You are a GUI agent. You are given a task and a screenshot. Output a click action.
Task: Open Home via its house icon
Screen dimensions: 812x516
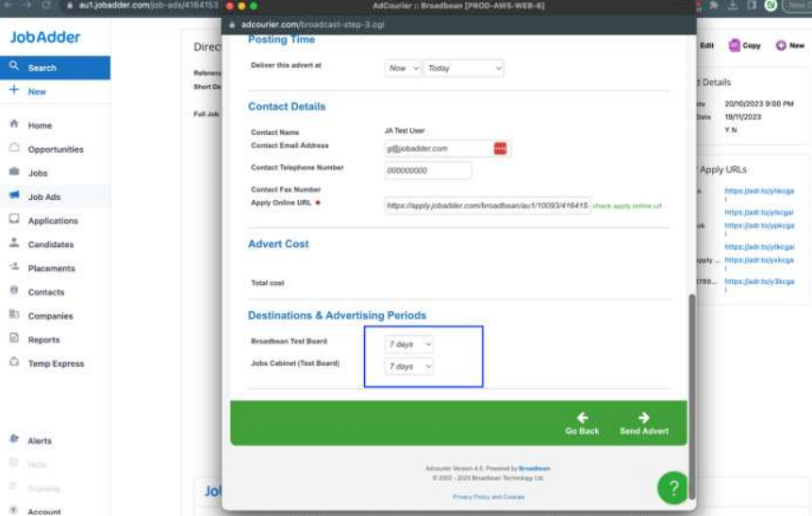[14, 125]
